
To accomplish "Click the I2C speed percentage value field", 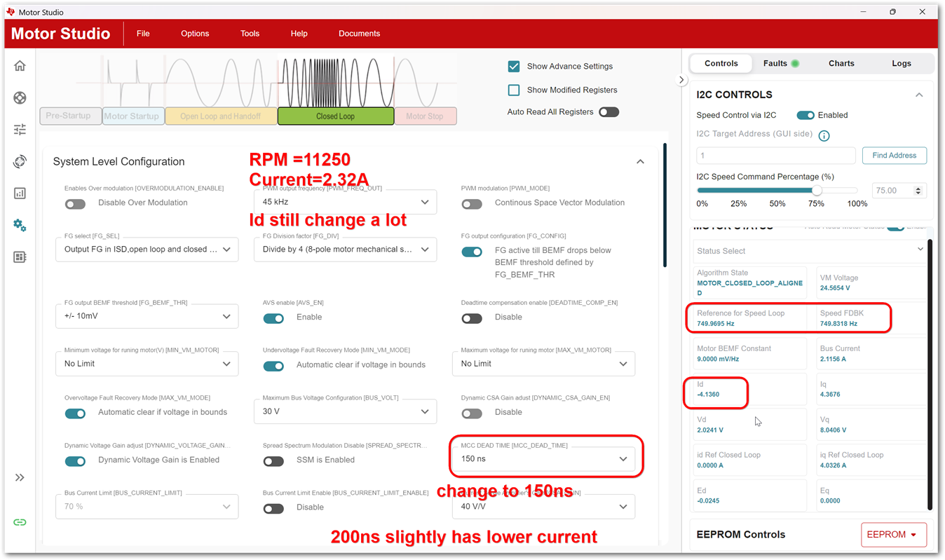I will point(899,191).
